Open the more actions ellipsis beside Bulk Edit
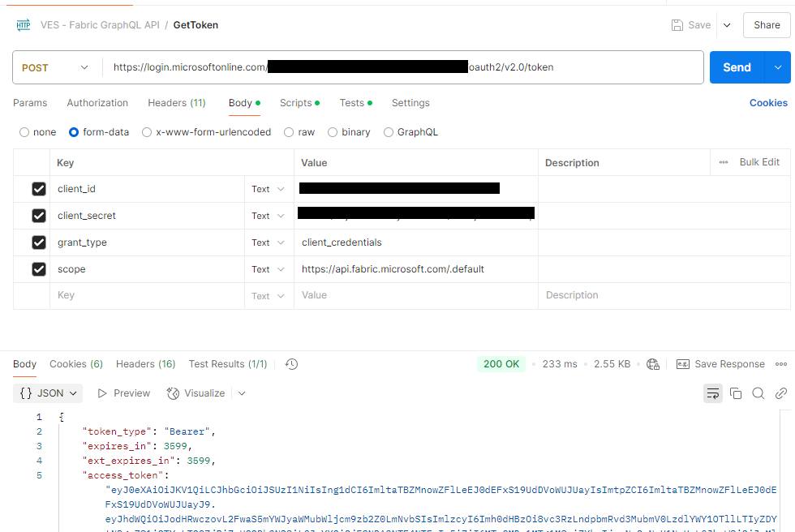Viewport: 795px width, 532px height. tap(724, 161)
